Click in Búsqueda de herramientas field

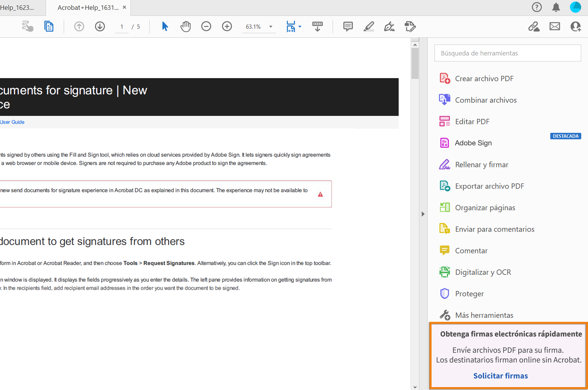pos(507,53)
